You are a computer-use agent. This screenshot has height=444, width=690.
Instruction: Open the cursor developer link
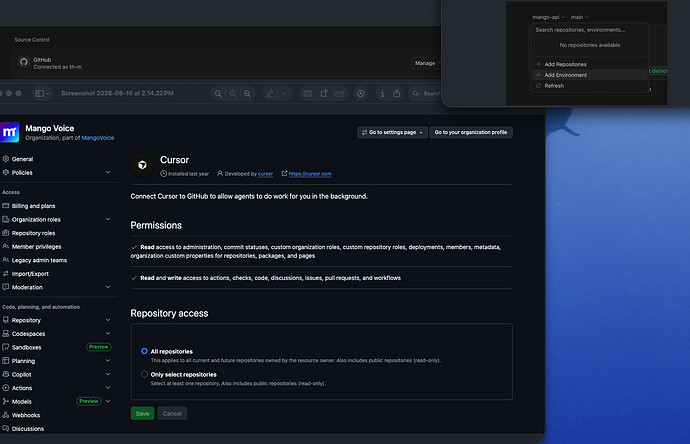point(265,174)
